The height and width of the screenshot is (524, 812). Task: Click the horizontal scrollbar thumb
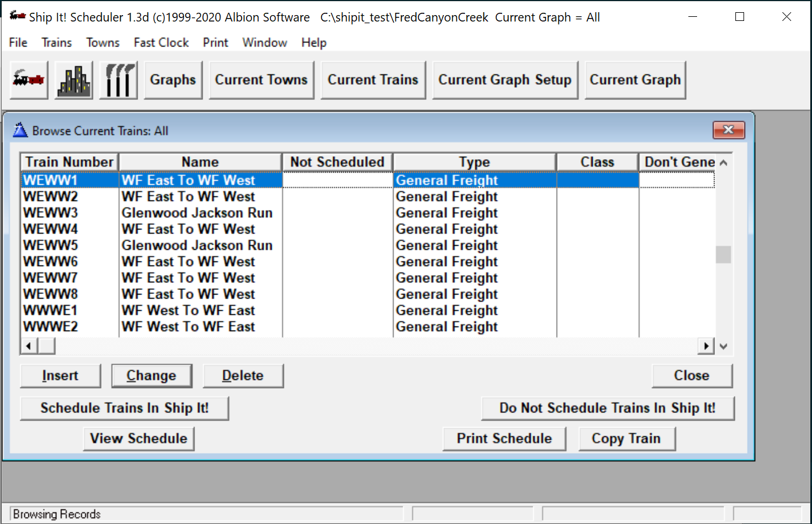point(46,346)
